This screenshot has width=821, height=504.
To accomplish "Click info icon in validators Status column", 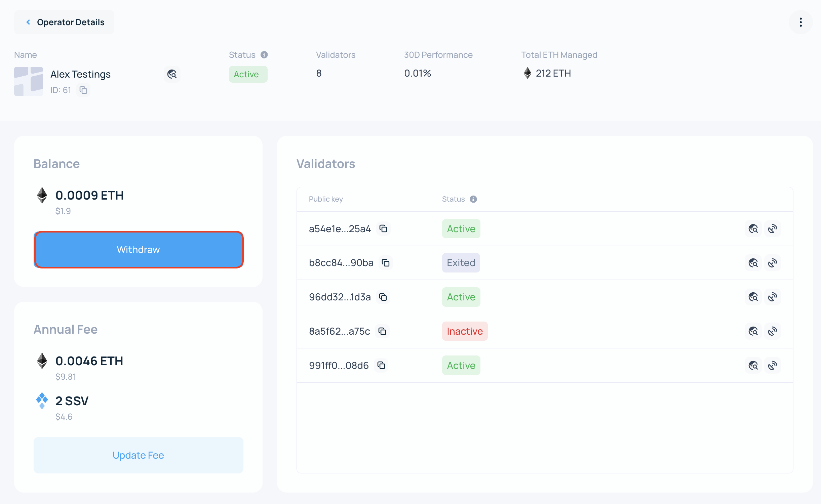I will 473,199.
